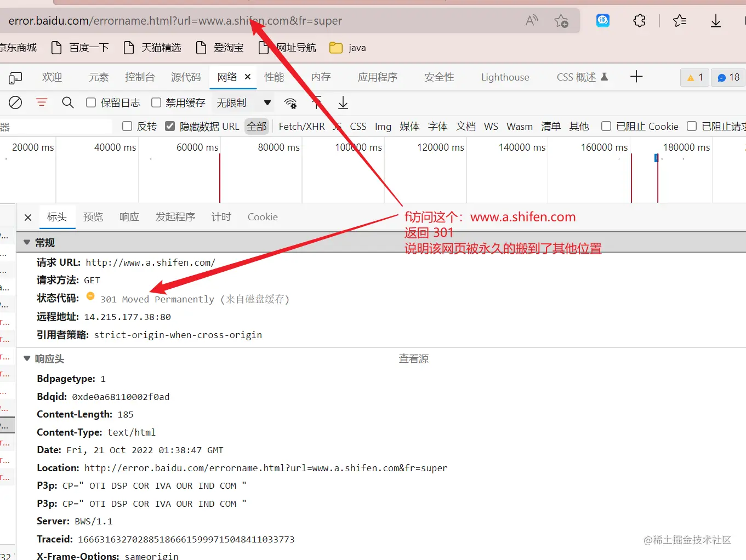
Task: Click the network filter text input
Action: coord(56,127)
